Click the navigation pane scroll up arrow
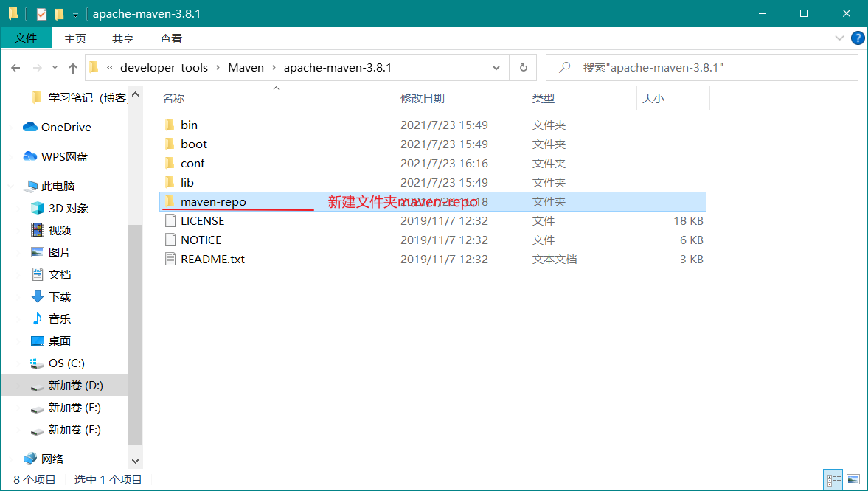868x491 pixels. 135,94
